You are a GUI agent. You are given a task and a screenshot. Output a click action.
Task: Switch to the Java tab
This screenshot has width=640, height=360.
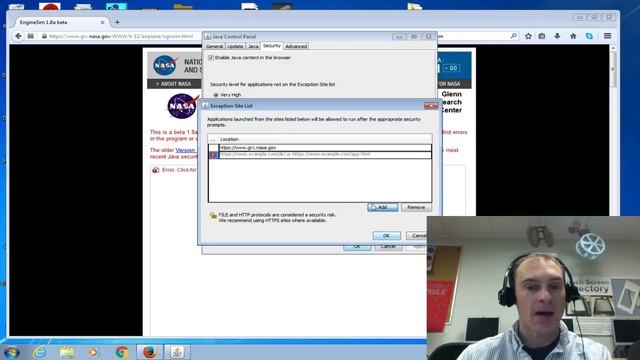pos(253,46)
